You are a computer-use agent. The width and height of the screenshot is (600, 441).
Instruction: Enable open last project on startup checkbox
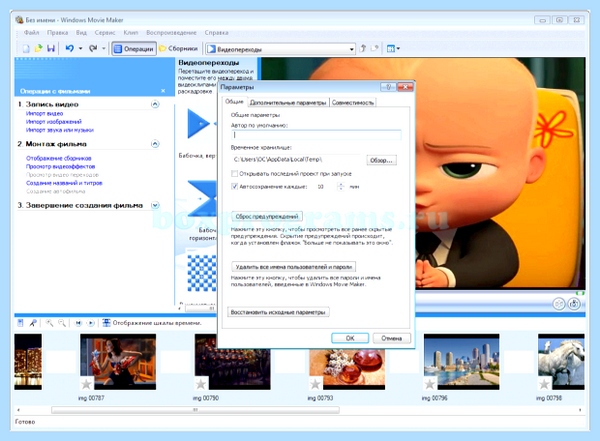pos(235,173)
